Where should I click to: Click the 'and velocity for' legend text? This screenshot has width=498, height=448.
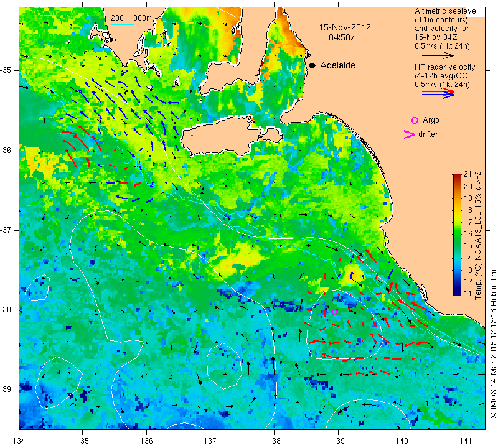click(x=442, y=29)
